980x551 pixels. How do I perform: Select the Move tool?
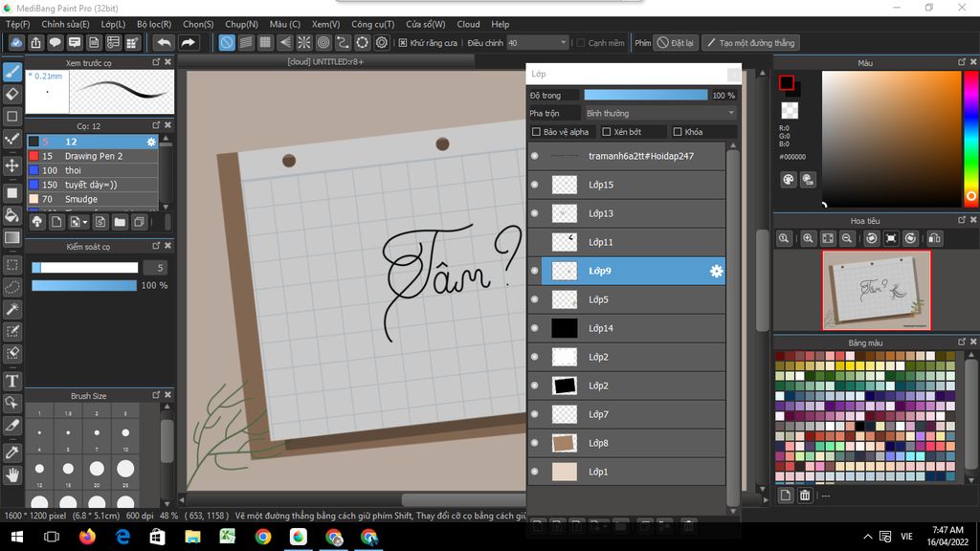click(x=12, y=165)
